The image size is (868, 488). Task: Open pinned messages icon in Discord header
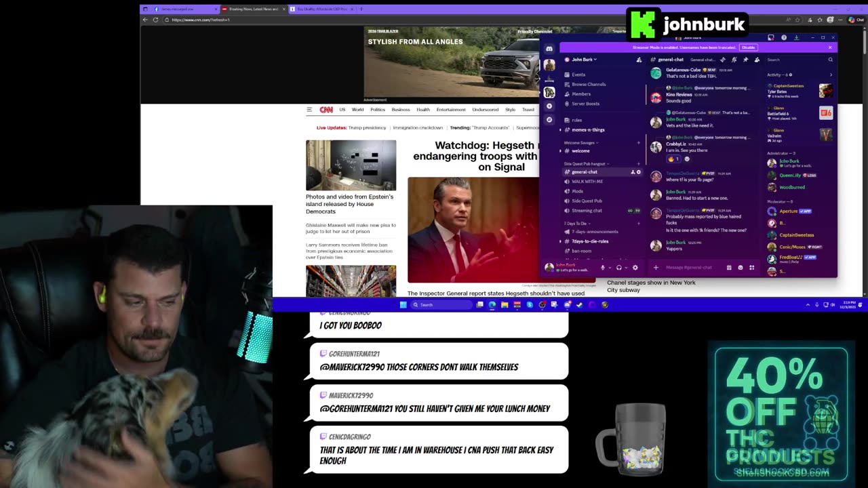tap(746, 60)
